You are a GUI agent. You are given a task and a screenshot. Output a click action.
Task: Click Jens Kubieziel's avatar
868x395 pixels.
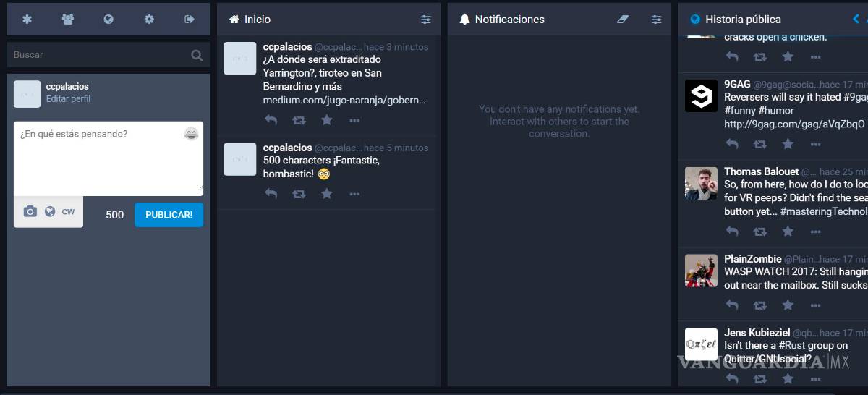(x=701, y=344)
